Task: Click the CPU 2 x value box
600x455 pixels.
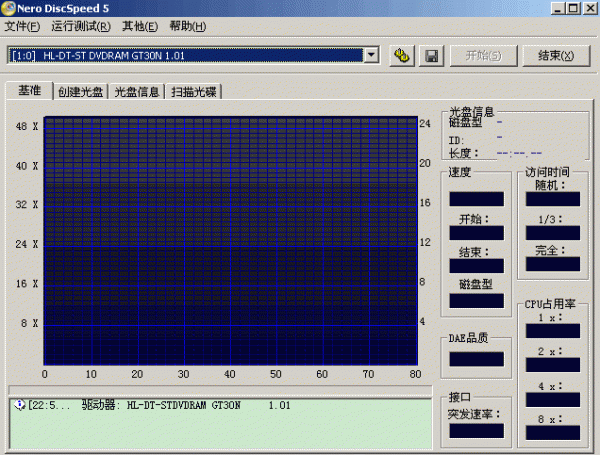Action: coord(553,365)
